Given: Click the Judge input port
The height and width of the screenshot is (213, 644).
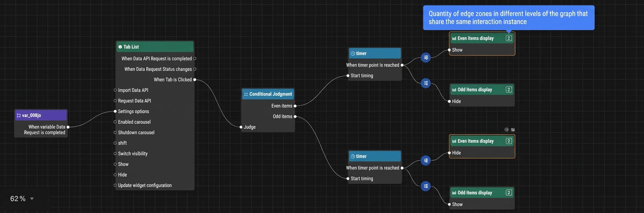Looking at the screenshot, I should click(x=241, y=127).
